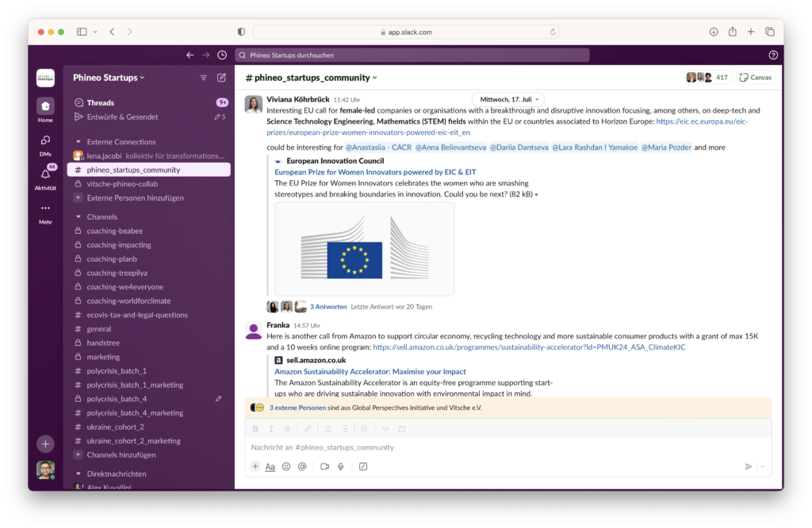
Task: Open the Slack help question mark
Action: point(773,55)
